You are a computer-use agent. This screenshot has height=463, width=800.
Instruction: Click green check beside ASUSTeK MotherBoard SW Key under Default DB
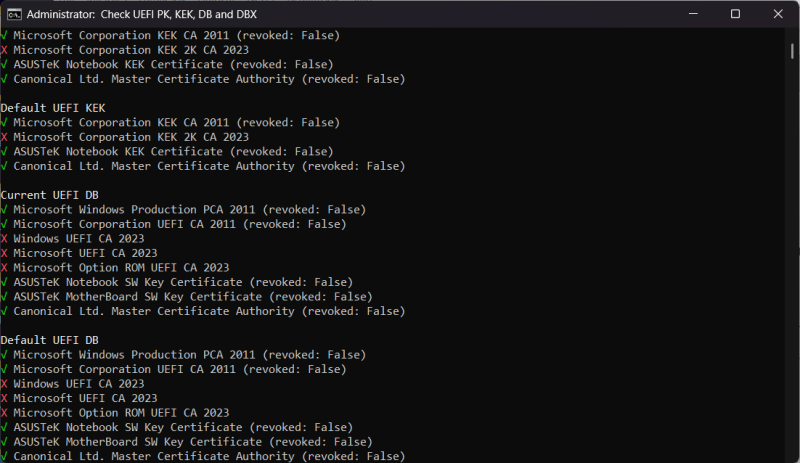(x=4, y=442)
